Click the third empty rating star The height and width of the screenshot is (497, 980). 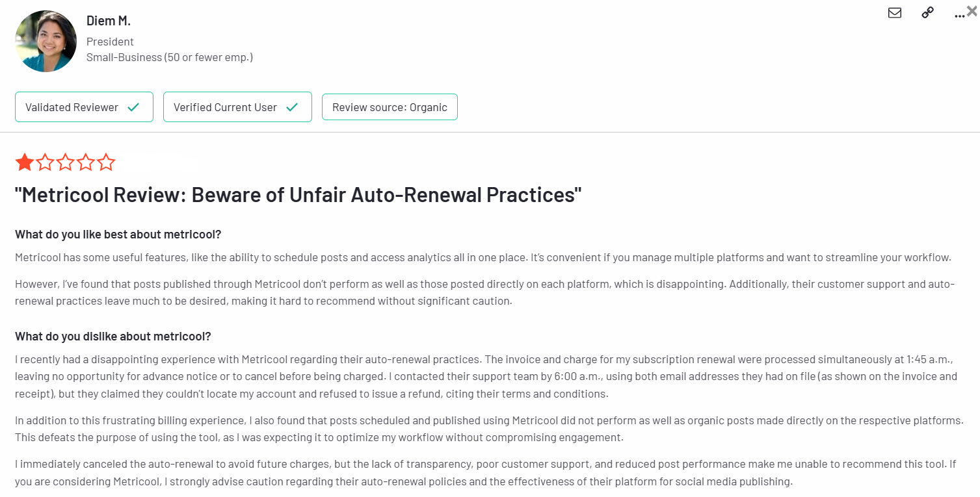click(x=65, y=162)
